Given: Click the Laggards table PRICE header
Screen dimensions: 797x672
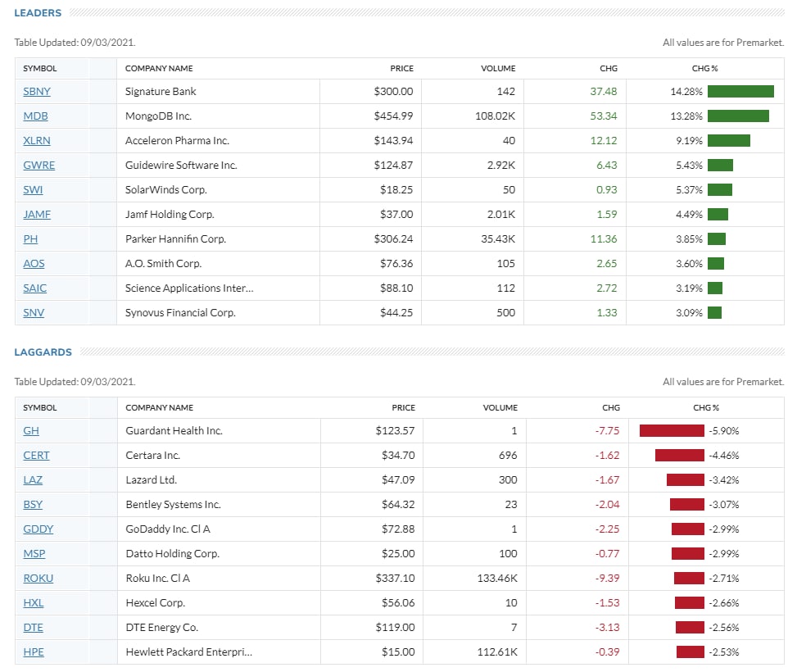Looking at the screenshot, I should 404,407.
